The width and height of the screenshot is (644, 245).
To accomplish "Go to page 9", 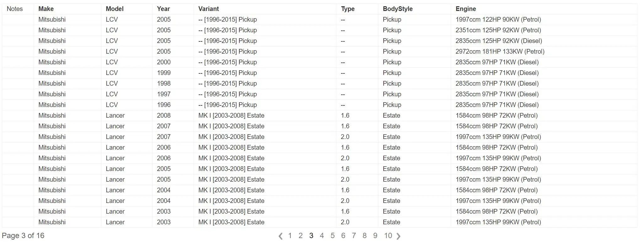I will [375, 236].
